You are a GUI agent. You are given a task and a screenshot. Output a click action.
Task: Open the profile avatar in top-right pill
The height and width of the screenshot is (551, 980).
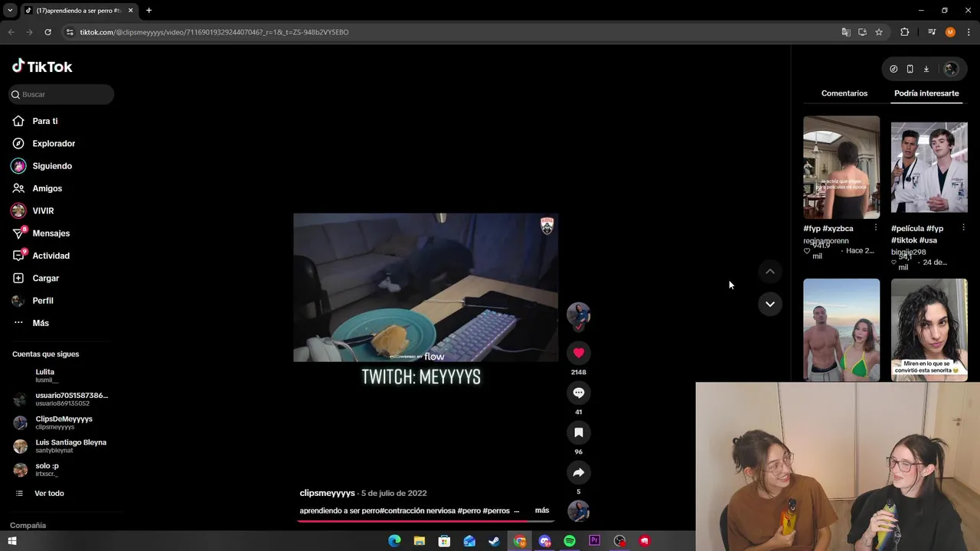pos(951,69)
